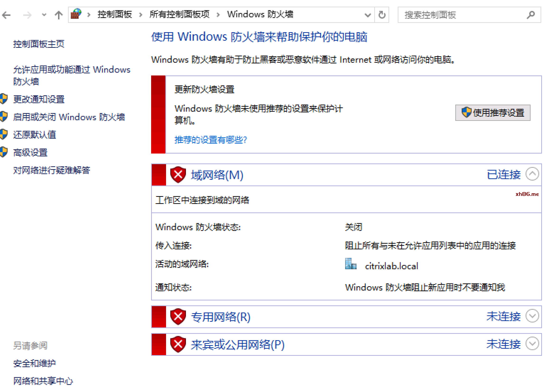Open the recent locations dropdown arrow
546x392 pixels.
point(44,15)
